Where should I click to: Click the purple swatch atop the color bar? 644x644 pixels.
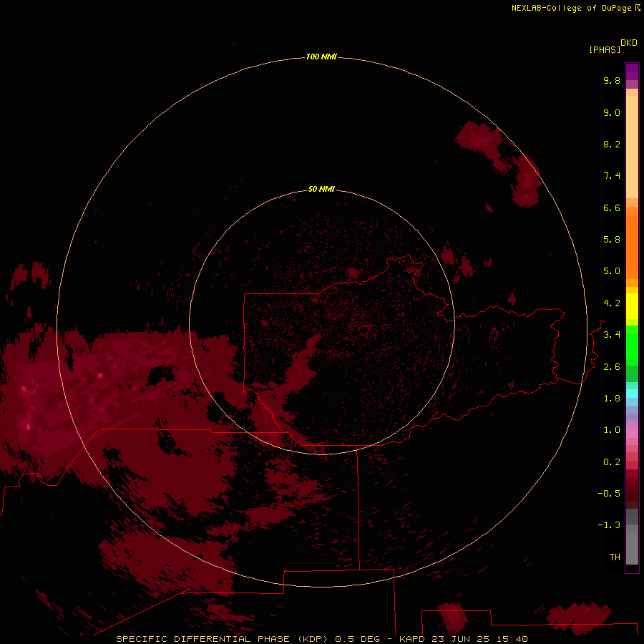pos(632,72)
